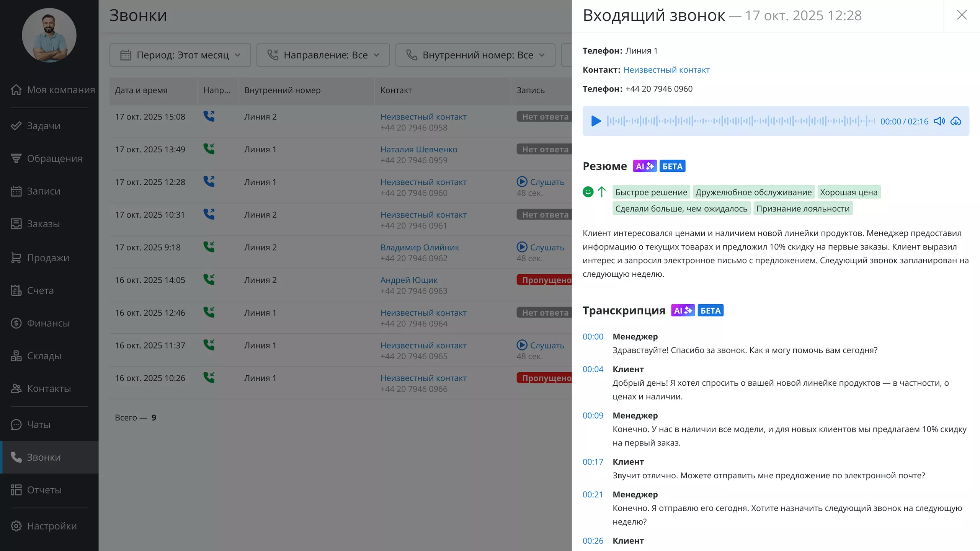Play the call recording in the player
Image resolution: width=980 pixels, height=551 pixels.
[x=596, y=121]
